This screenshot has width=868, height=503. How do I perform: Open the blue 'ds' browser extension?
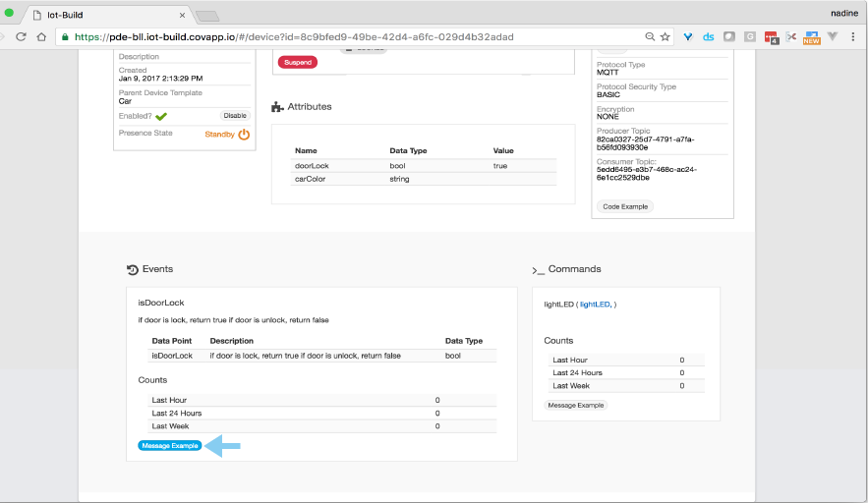coord(708,36)
